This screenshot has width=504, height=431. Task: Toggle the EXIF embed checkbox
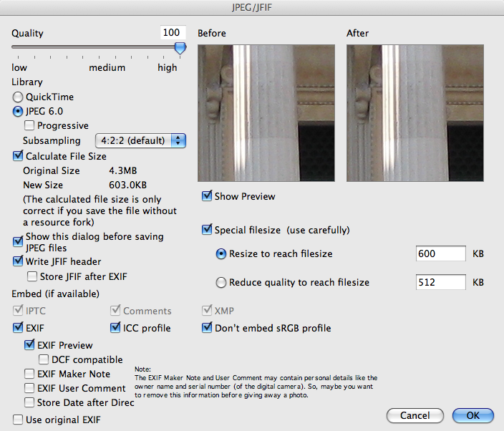coord(18,327)
